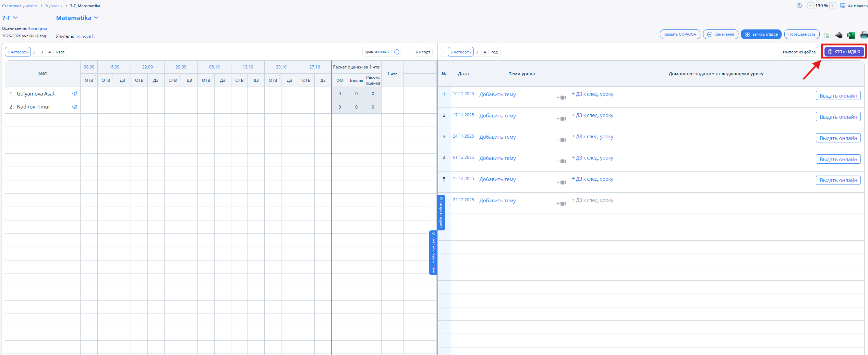Open the Matematika subject dropdown
This screenshot has height=355, width=868.
click(x=77, y=18)
